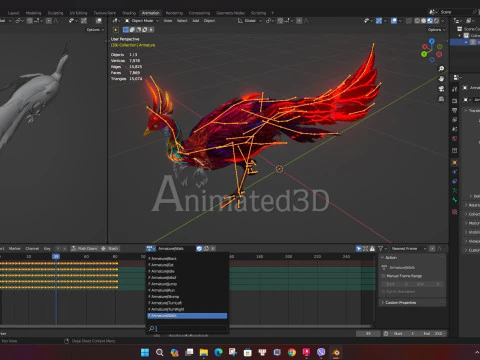
Task: Click the Stash button in Dope Sheet
Action: (110, 248)
